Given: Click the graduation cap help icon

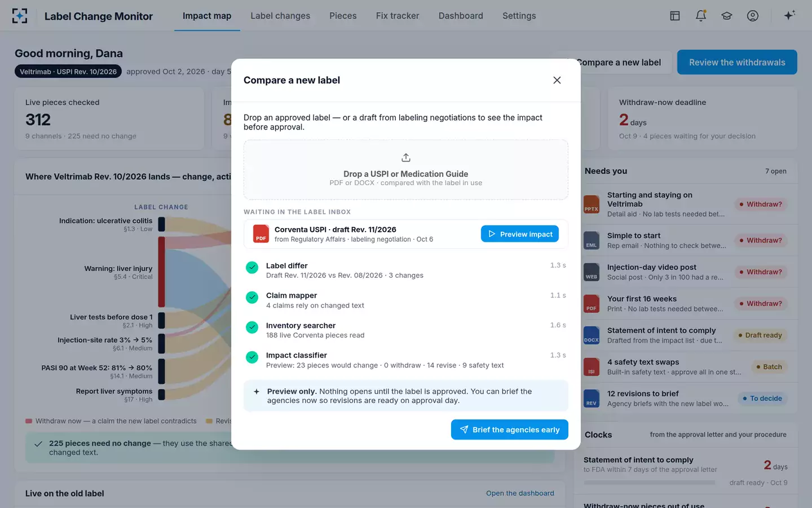Looking at the screenshot, I should click(x=727, y=16).
